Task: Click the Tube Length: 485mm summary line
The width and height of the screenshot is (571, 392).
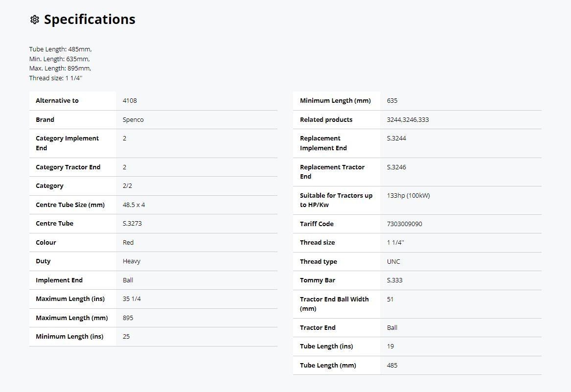Action: pos(60,49)
